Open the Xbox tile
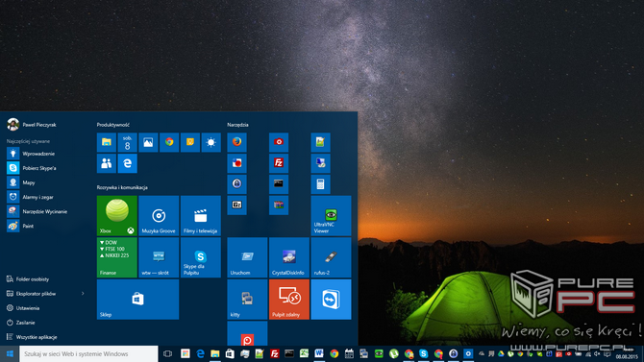This screenshot has height=362, width=644. click(117, 215)
